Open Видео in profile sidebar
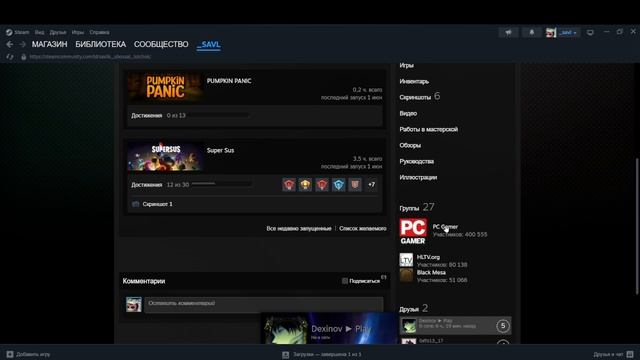The width and height of the screenshot is (640, 360). (x=408, y=113)
